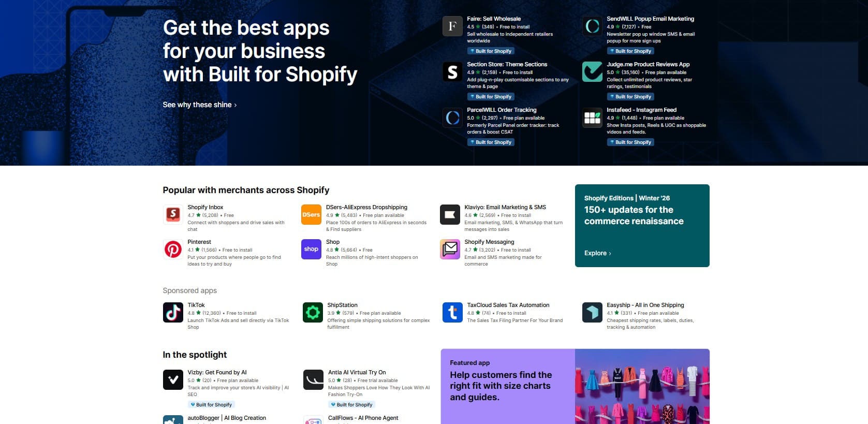This screenshot has height=424, width=868.
Task: Open the Shopify Inbox app icon
Action: [x=173, y=214]
